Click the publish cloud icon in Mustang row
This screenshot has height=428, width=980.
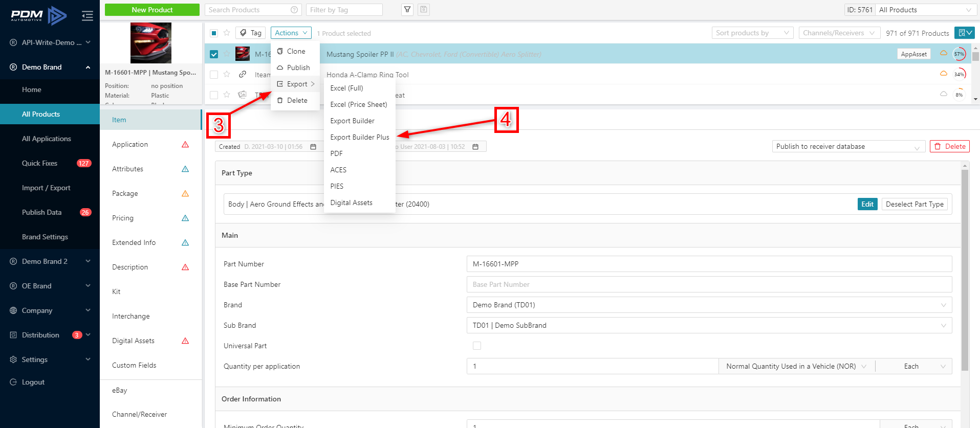click(x=944, y=53)
